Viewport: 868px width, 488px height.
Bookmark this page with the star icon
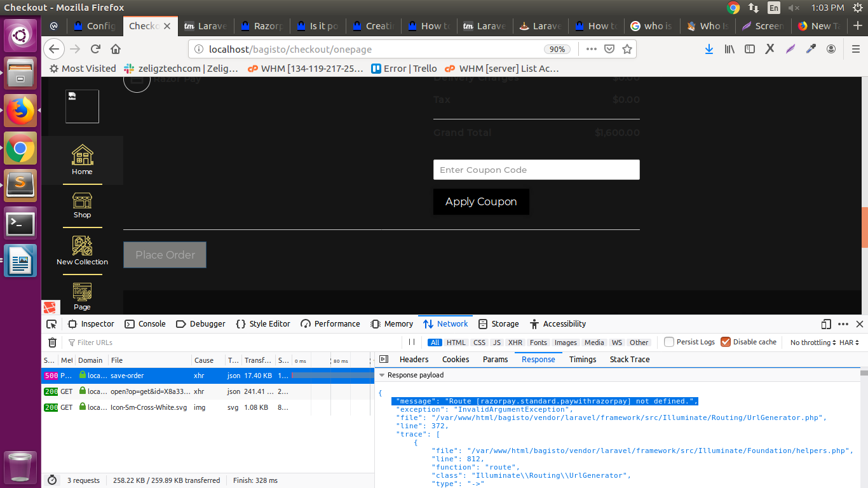pos(627,49)
